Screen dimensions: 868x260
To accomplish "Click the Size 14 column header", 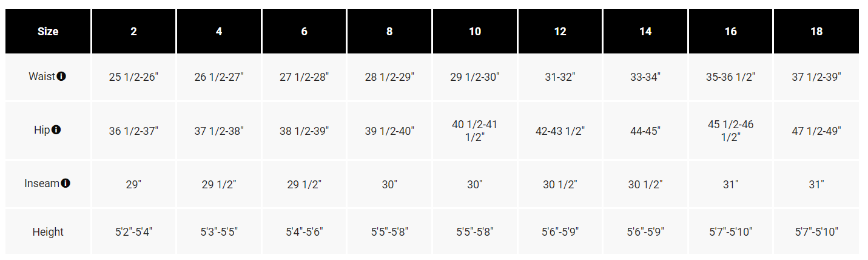I will (645, 32).
